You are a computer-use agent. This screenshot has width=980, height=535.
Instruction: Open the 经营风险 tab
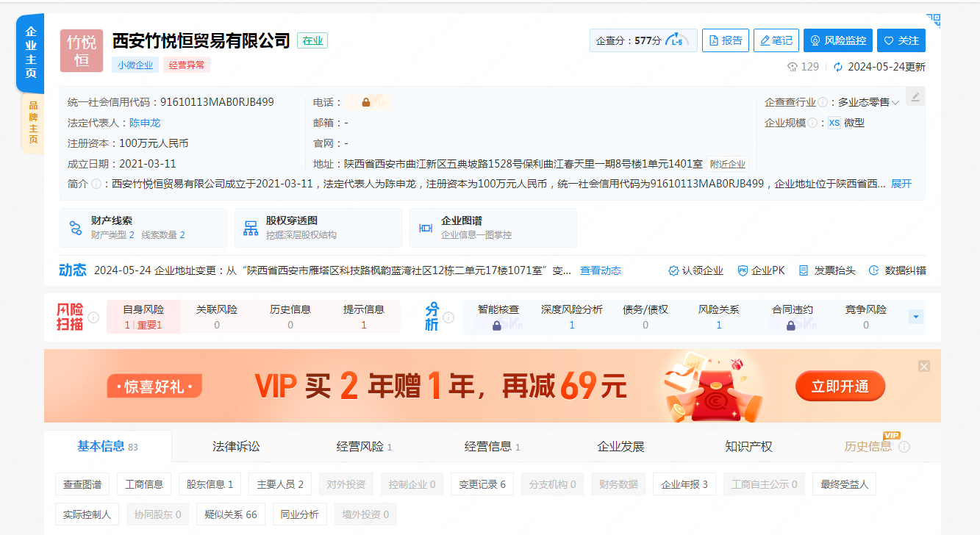pyautogui.click(x=364, y=447)
